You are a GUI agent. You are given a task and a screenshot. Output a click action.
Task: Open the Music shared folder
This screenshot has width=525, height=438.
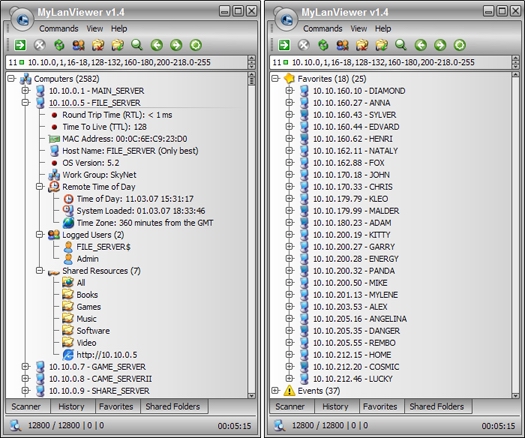[86, 319]
